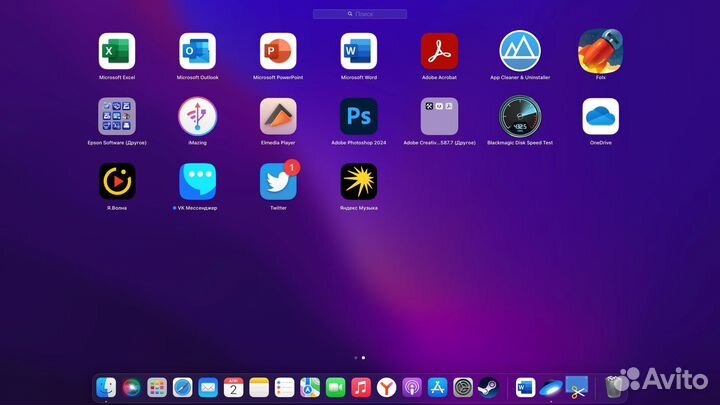Image resolution: width=720 pixels, height=405 pixels.
Task: Launch Yandex Browser from the Dock
Action: [x=387, y=388]
